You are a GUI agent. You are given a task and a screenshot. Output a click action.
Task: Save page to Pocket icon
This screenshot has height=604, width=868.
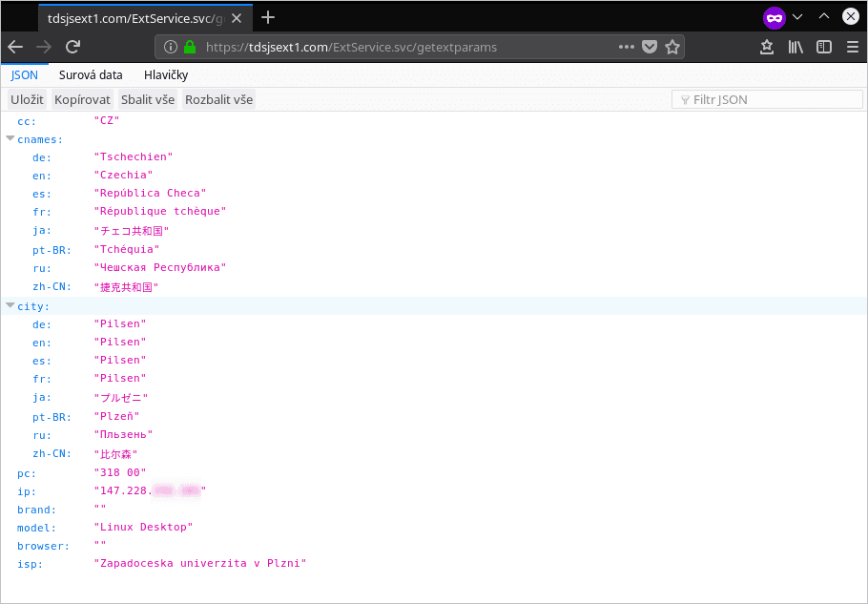650,47
